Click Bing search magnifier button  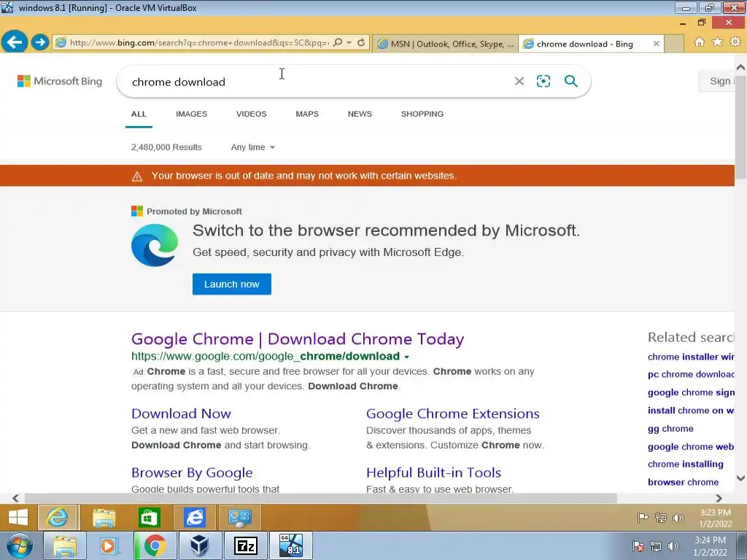(x=570, y=81)
